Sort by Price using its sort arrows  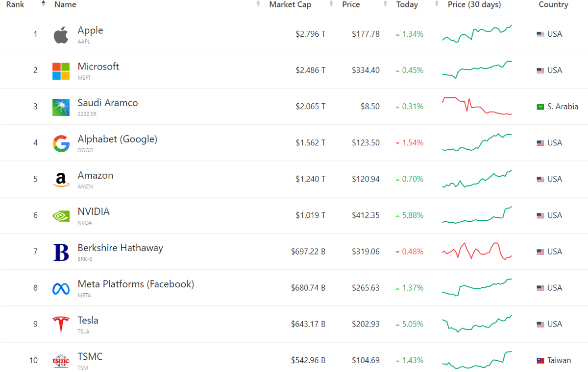click(x=385, y=4)
